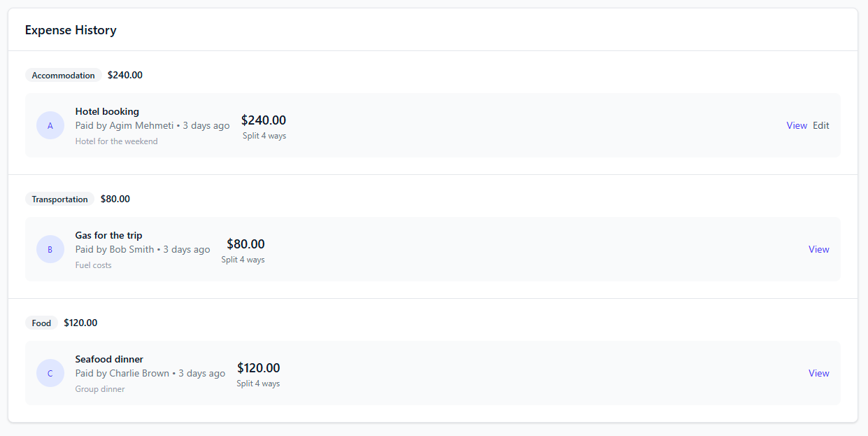The width and height of the screenshot is (868, 436).
Task: Click avatar B next to Gas for the trip
Action: 50,249
